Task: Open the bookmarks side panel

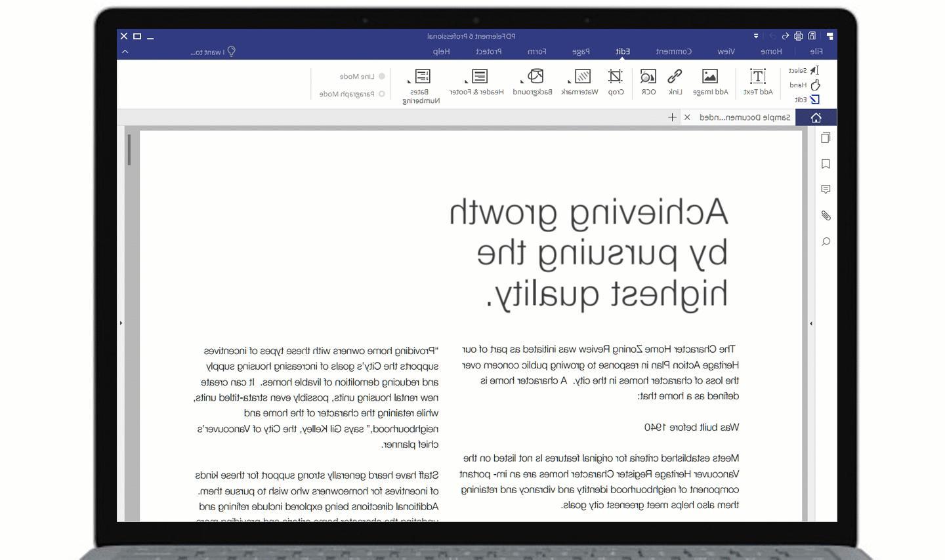Action: (826, 164)
